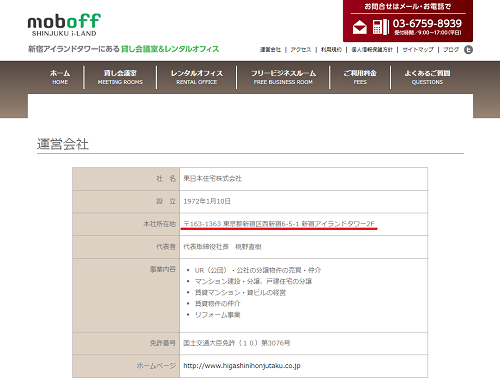Click phone number 03-6759-8939
The width and height of the screenshot is (500, 382).
coord(427,23)
